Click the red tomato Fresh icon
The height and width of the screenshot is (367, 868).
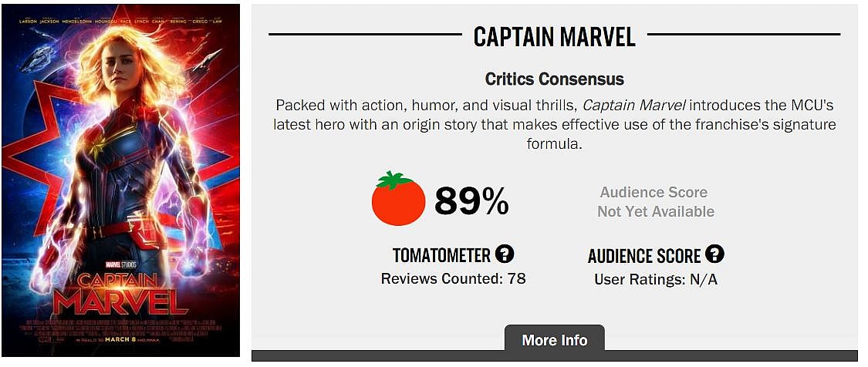click(398, 200)
